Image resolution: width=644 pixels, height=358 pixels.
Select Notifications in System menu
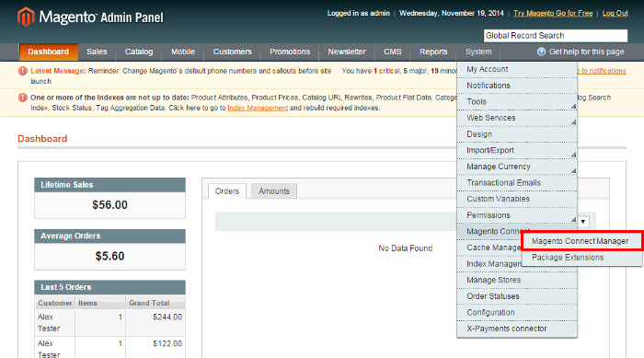517,86
